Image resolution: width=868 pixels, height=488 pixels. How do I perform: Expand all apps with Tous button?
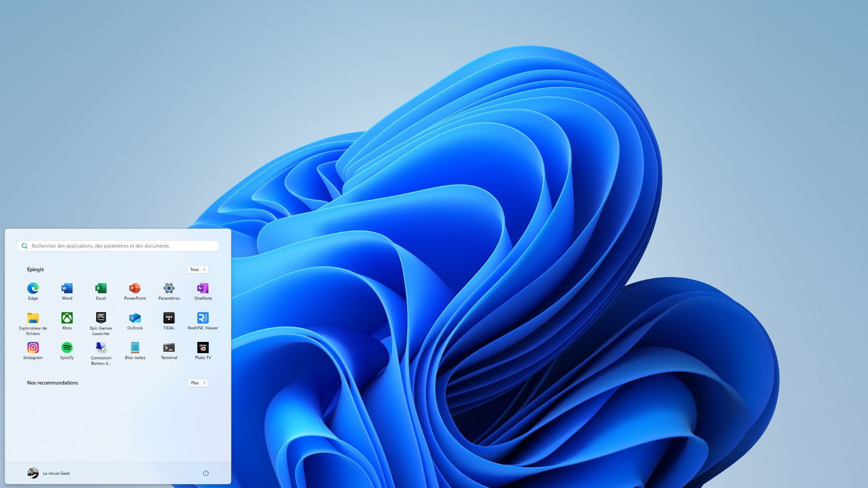198,270
